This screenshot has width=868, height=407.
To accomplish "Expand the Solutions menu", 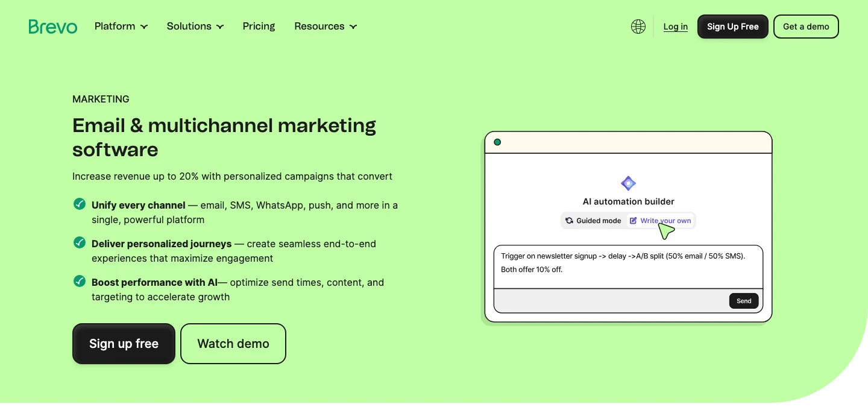I will 195,27.
